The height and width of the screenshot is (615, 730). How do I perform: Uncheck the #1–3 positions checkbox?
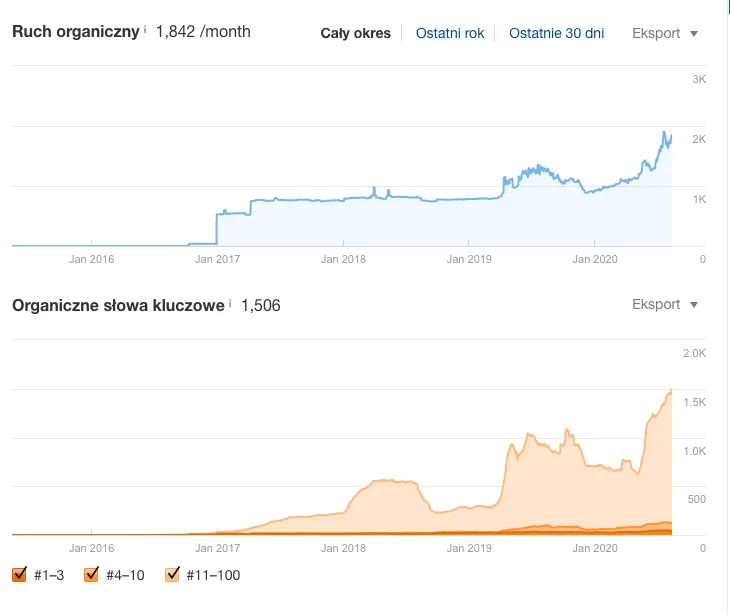coord(19,575)
